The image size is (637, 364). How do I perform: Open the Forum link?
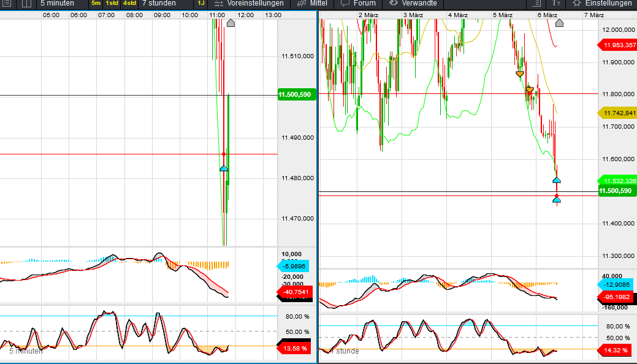pos(364,3)
